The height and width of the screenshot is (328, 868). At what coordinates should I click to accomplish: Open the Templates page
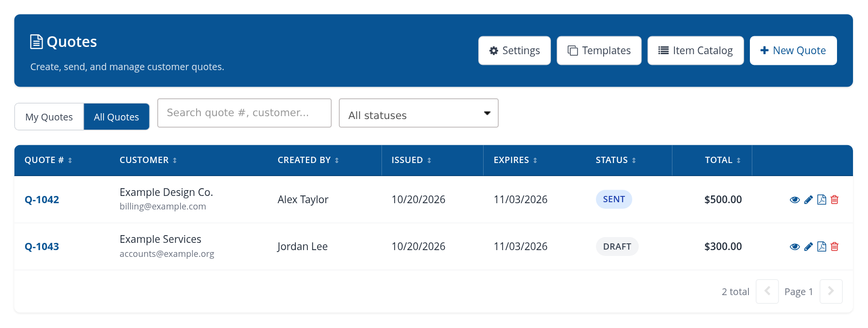599,50
